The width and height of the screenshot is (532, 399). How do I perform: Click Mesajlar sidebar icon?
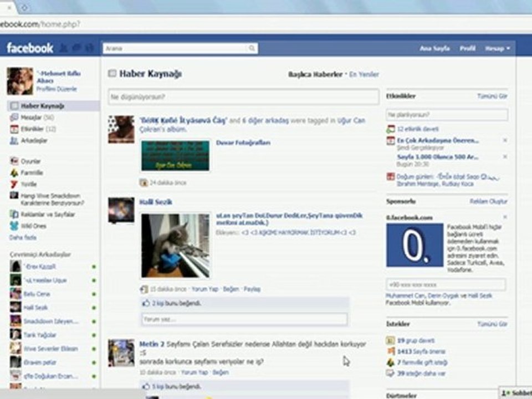click(x=14, y=117)
